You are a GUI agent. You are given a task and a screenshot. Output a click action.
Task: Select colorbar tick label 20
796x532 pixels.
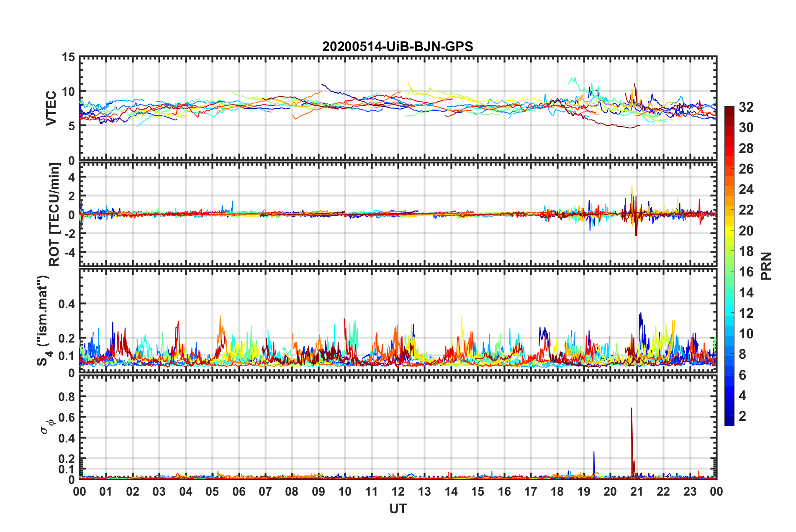(x=746, y=230)
